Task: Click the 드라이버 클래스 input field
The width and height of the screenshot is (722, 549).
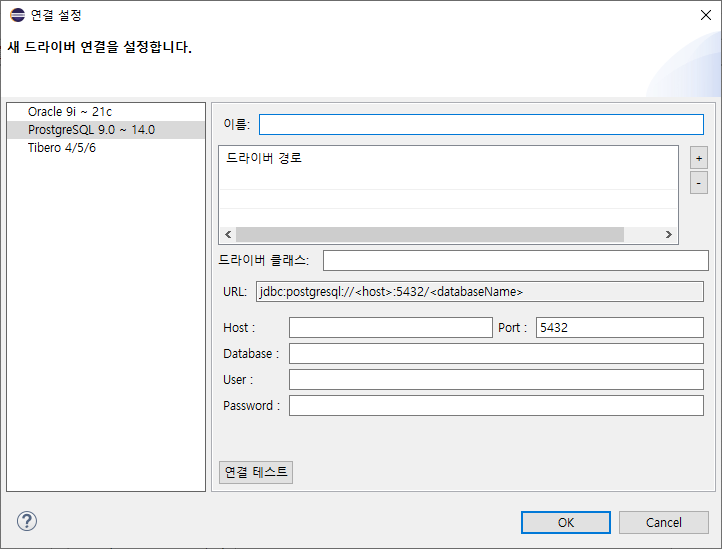Action: point(516,261)
